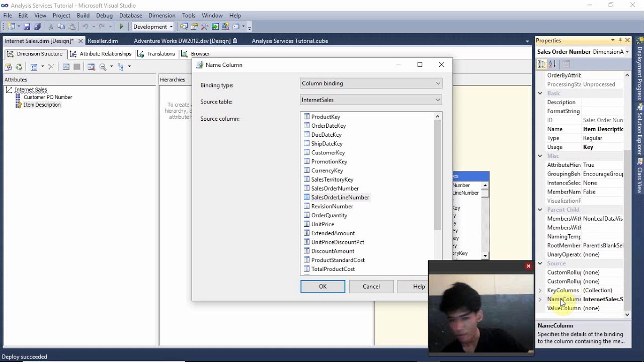Click the Copy icon in the toolbar
The width and height of the screenshot is (644, 362).
[61, 27]
